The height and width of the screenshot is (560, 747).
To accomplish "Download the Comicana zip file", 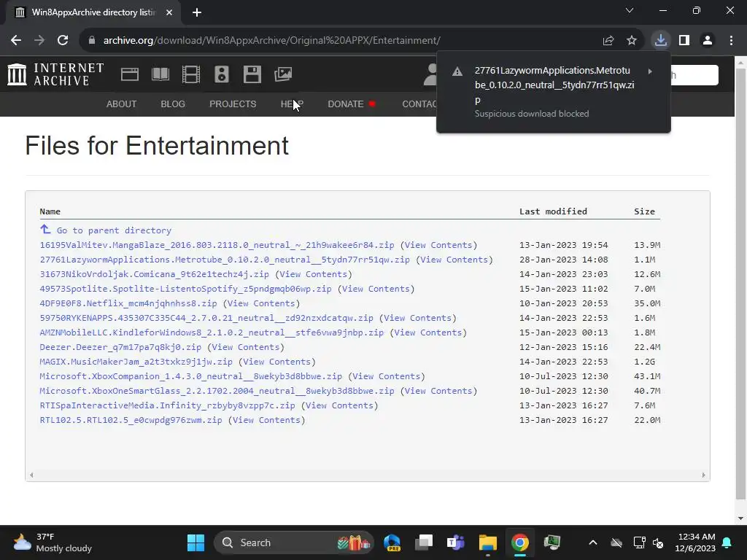I will point(155,274).
